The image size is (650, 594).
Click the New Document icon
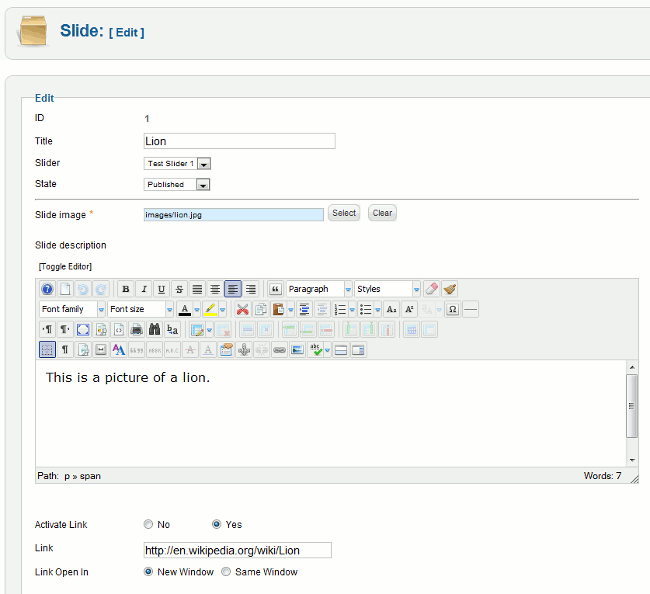[x=65, y=289]
